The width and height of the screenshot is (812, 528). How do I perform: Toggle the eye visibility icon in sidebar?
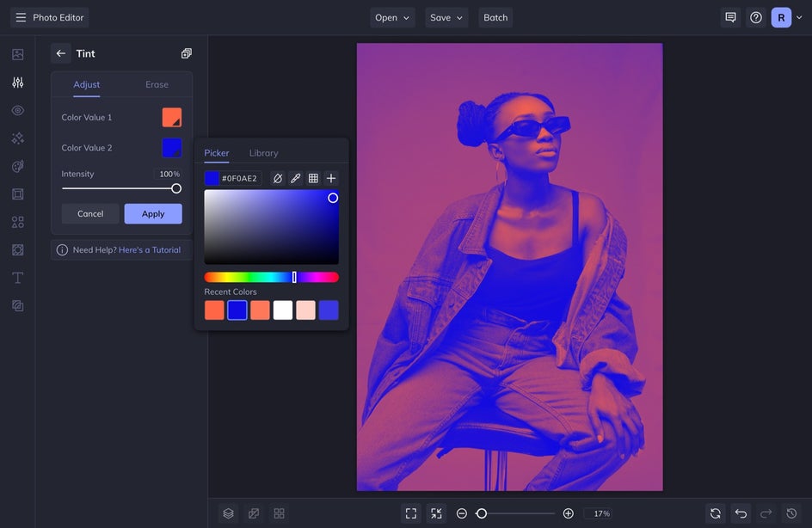[x=17, y=110]
